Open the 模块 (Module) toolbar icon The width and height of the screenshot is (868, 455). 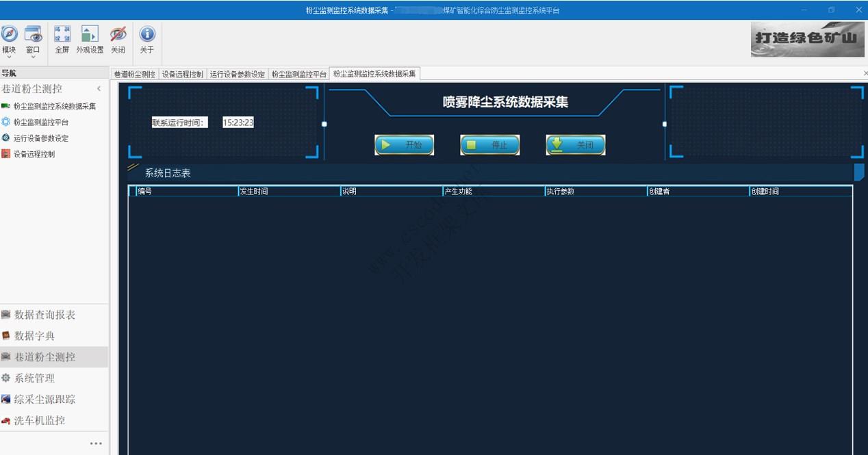click(x=10, y=38)
